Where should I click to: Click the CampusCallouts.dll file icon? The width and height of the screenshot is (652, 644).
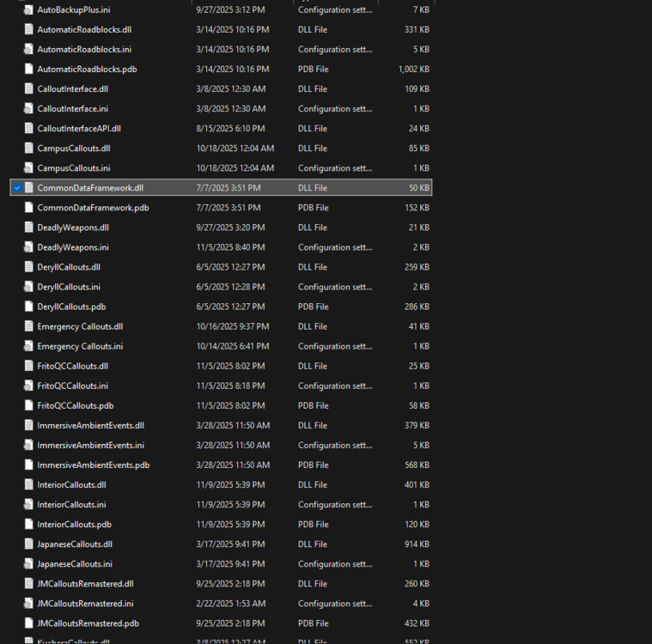point(28,149)
